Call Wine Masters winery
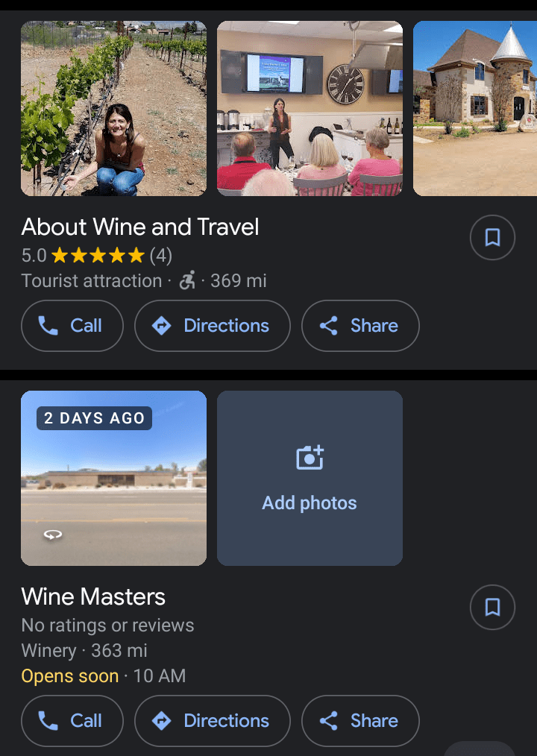 click(72, 721)
